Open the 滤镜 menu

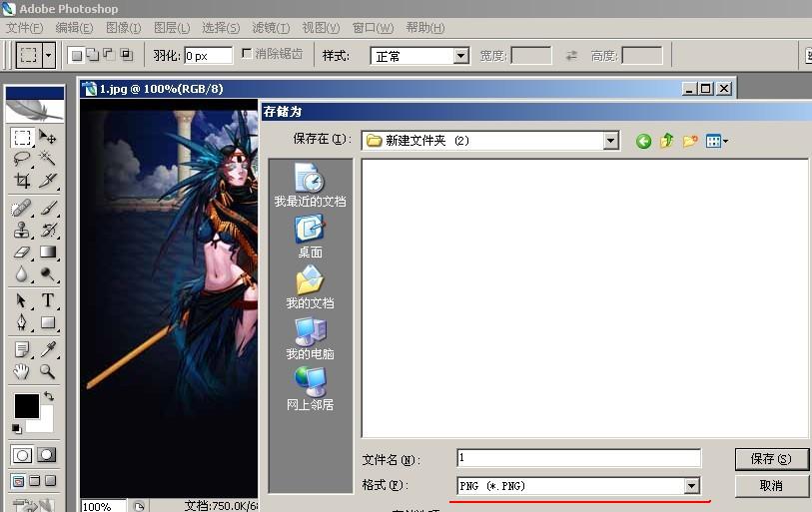[271, 27]
